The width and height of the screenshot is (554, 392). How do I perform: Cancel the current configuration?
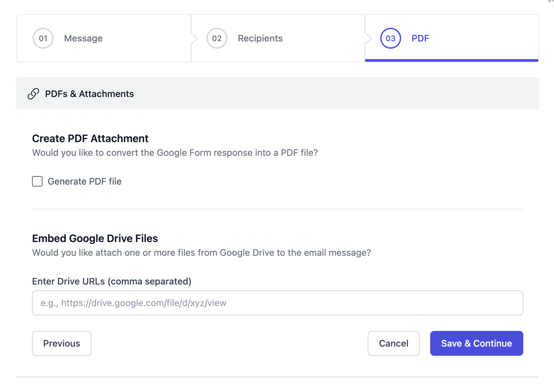pos(393,343)
